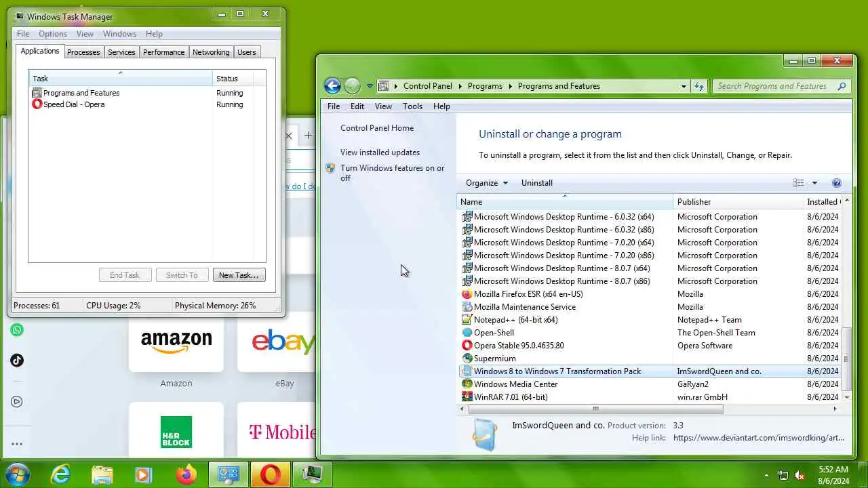Switch to Opera taskbar button

click(270, 475)
